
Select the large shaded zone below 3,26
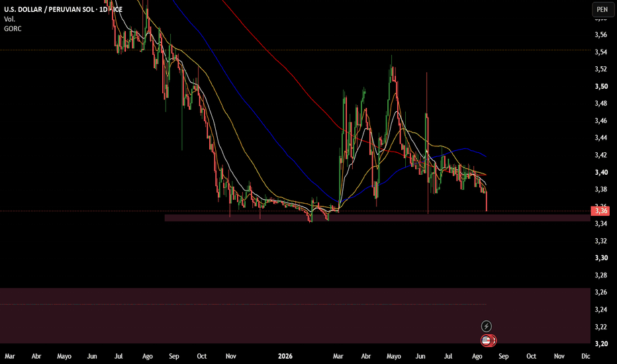pyautogui.click(x=295, y=316)
